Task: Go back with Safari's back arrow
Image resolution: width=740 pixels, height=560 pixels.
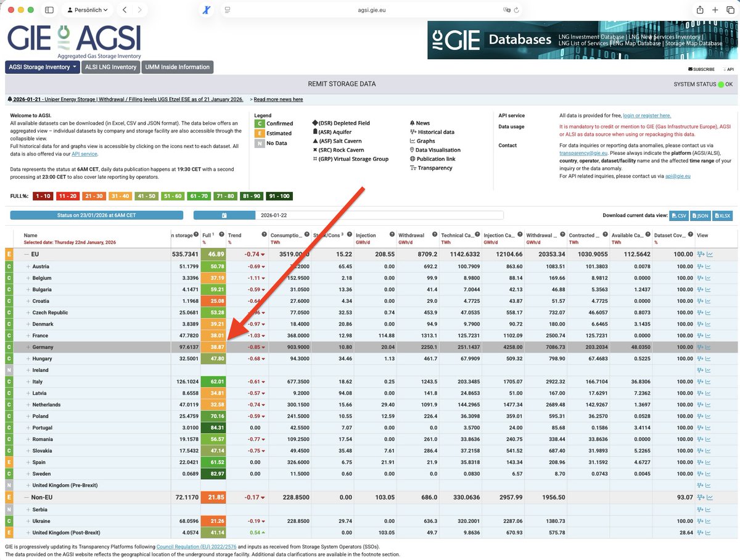Action: [125, 10]
